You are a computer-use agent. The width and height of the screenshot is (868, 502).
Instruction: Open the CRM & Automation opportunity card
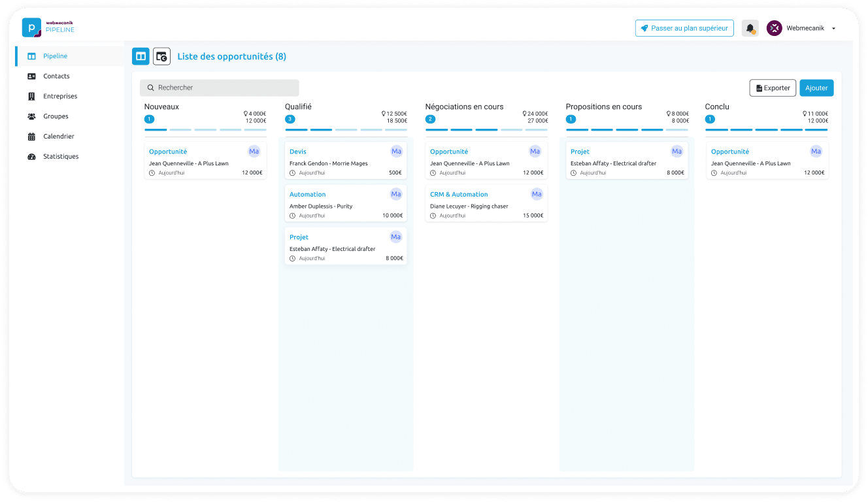point(486,204)
